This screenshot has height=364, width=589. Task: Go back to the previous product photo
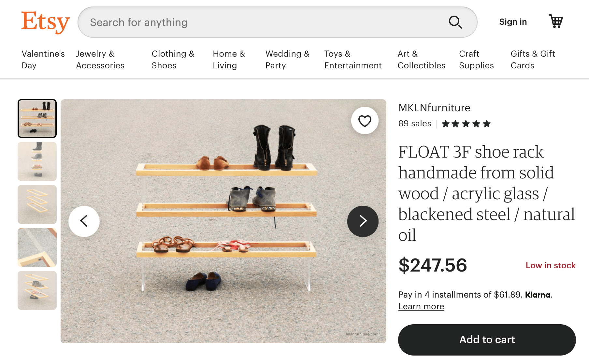pyautogui.click(x=84, y=221)
